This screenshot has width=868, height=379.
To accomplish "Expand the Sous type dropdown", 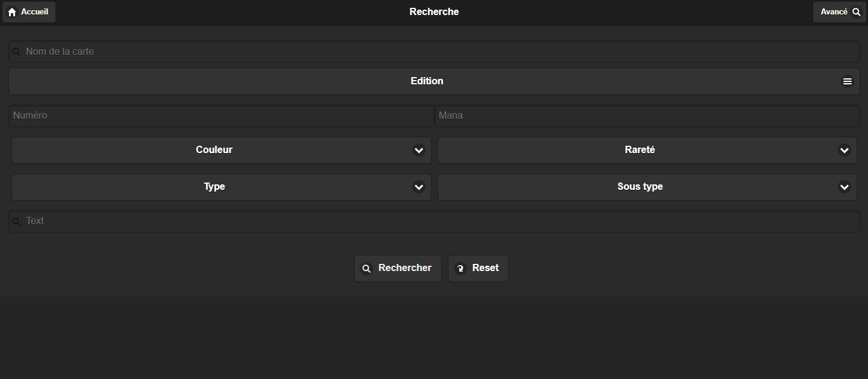I will click(x=844, y=187).
